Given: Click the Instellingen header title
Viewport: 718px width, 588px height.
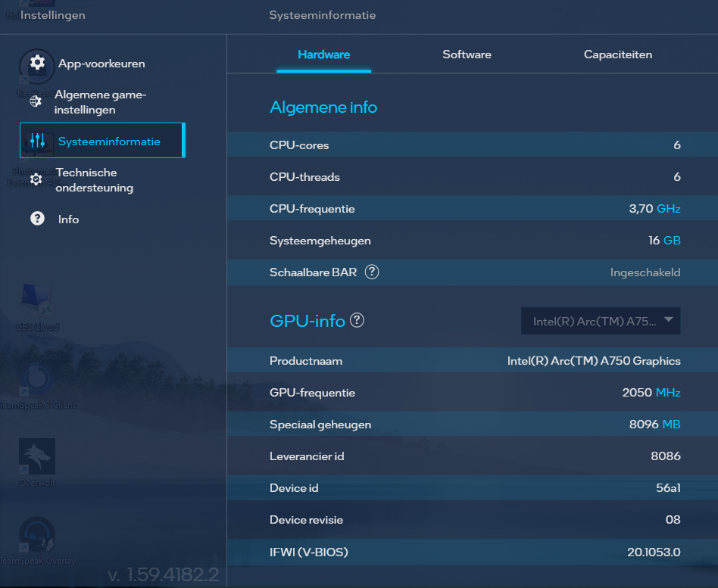Looking at the screenshot, I should click(53, 15).
